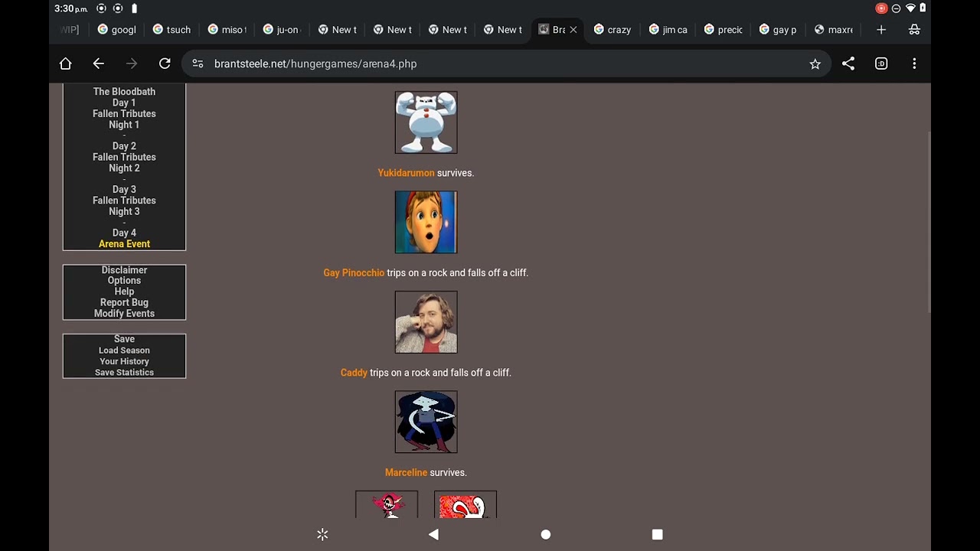The height and width of the screenshot is (551, 980).
Task: Switch to the ju-on tab
Action: click(x=283, y=30)
